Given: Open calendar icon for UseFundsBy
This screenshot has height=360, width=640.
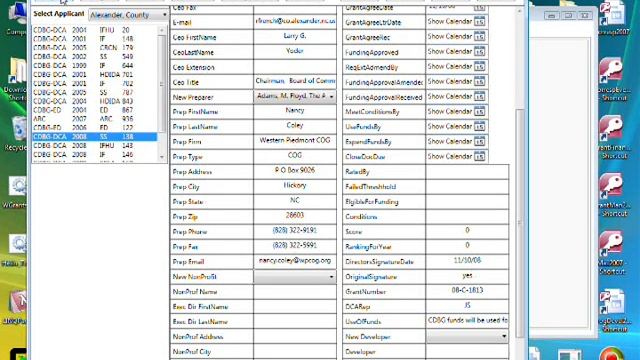Looking at the screenshot, I should pos(480,127).
